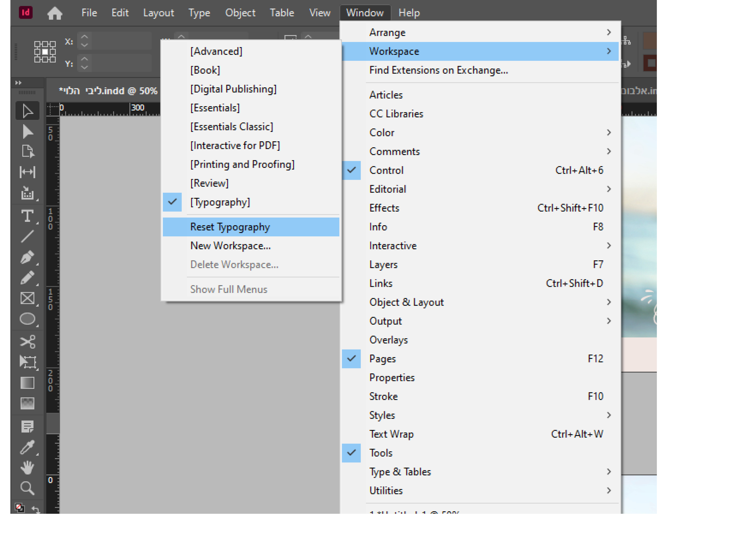
Task: Switch to the Essentials Classic workspace
Action: tap(231, 127)
